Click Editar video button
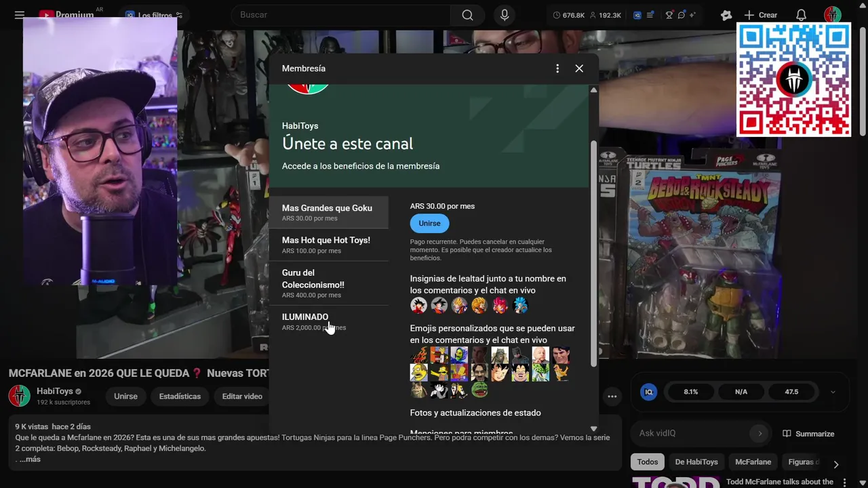 click(242, 396)
